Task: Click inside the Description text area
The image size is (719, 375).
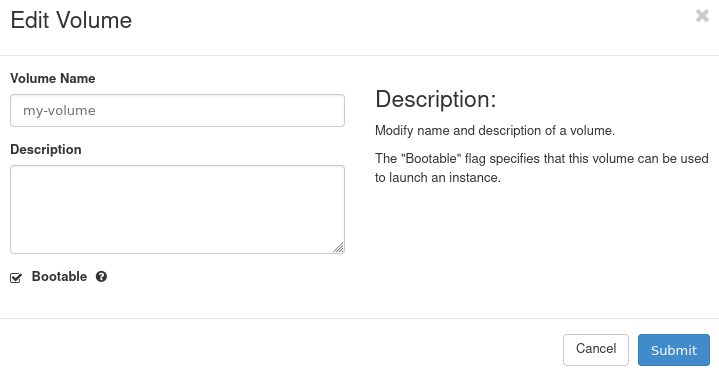Action: pos(177,210)
